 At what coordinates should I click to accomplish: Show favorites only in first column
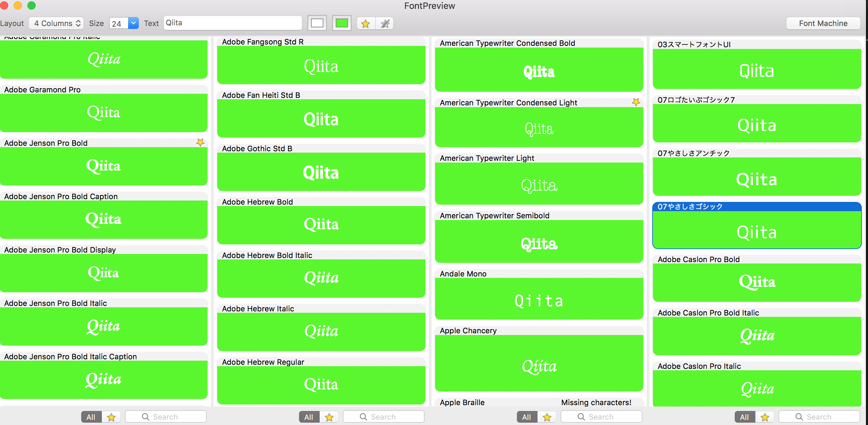pos(111,417)
